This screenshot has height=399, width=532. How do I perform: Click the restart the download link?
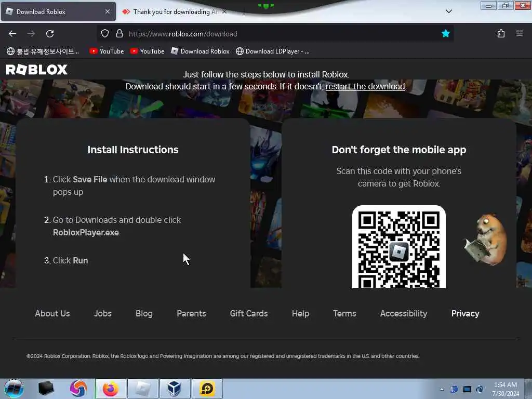coord(365,87)
